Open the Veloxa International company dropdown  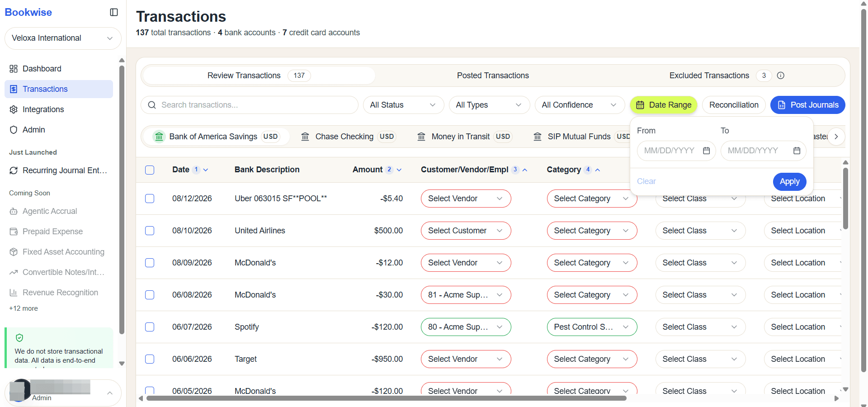(x=63, y=38)
